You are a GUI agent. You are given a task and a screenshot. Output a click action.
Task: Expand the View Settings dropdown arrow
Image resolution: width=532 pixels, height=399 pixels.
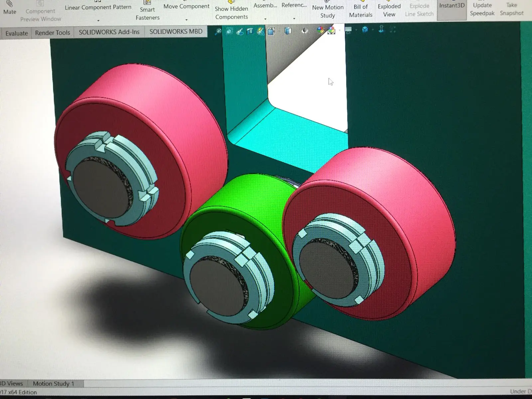[356, 30]
